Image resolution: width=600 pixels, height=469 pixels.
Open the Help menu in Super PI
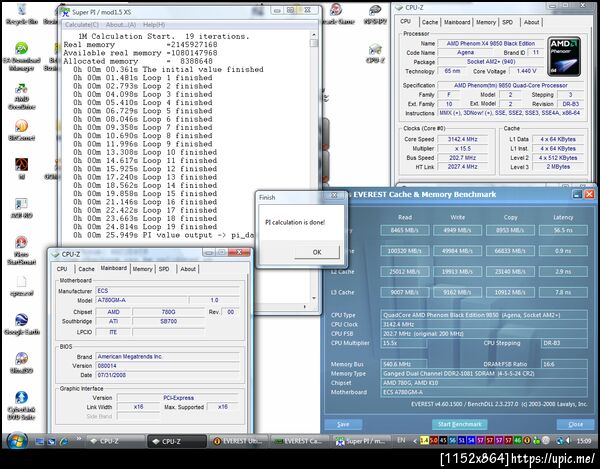pos(153,24)
